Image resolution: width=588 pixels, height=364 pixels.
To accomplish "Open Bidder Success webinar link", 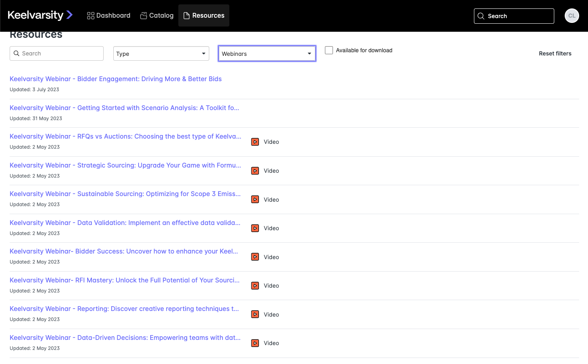I will 124,252.
